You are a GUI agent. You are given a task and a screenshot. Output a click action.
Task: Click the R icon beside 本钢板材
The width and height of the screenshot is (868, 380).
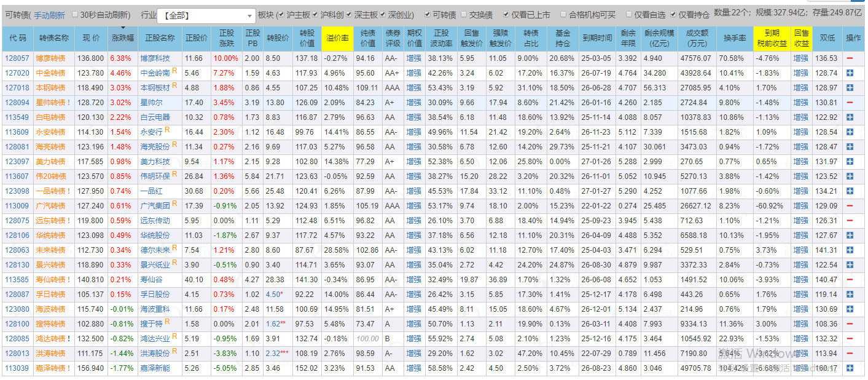point(174,86)
